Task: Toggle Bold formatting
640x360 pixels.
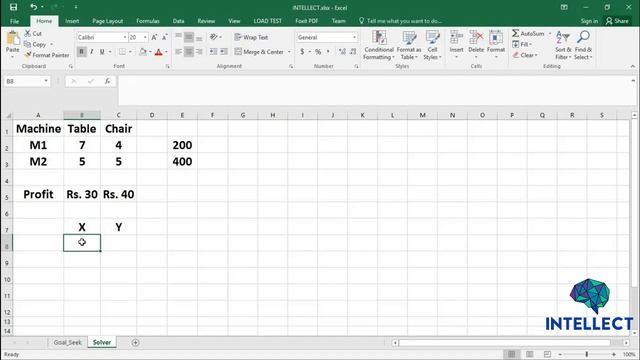Action: (x=81, y=52)
